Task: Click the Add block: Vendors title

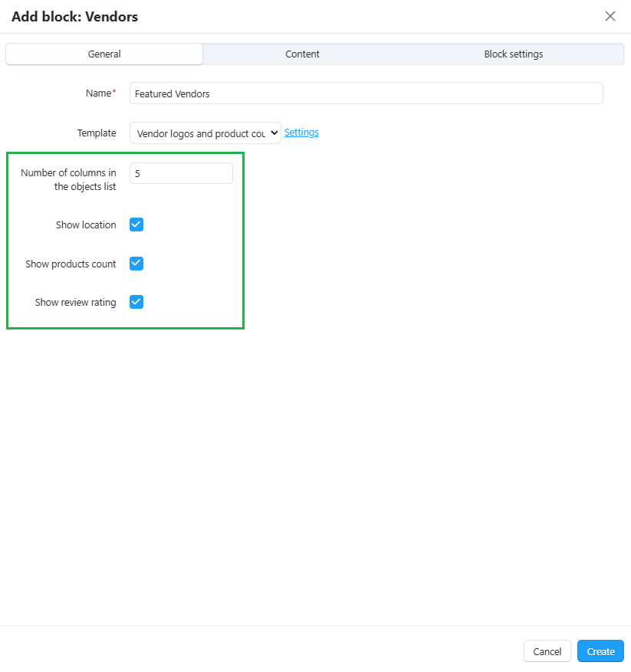Action: point(74,17)
